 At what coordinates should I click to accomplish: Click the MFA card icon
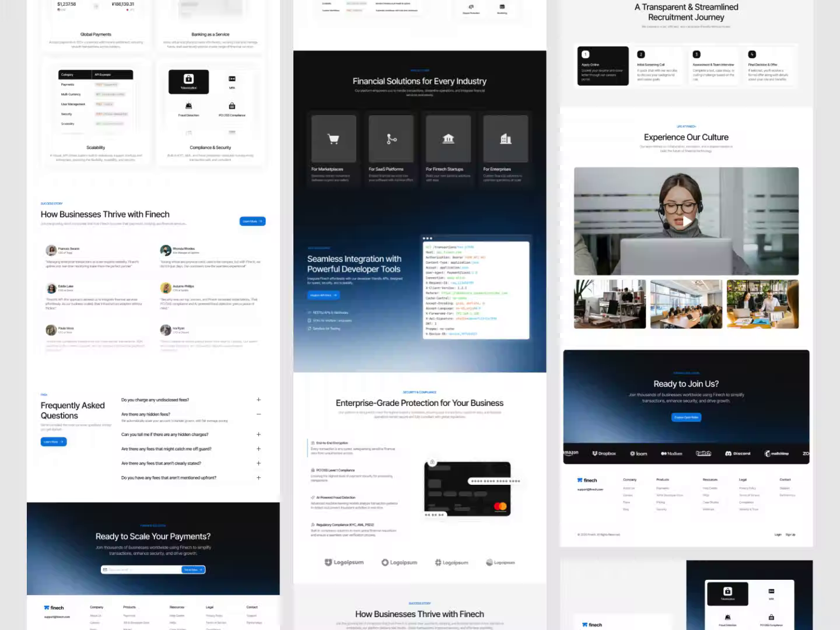coord(232,79)
